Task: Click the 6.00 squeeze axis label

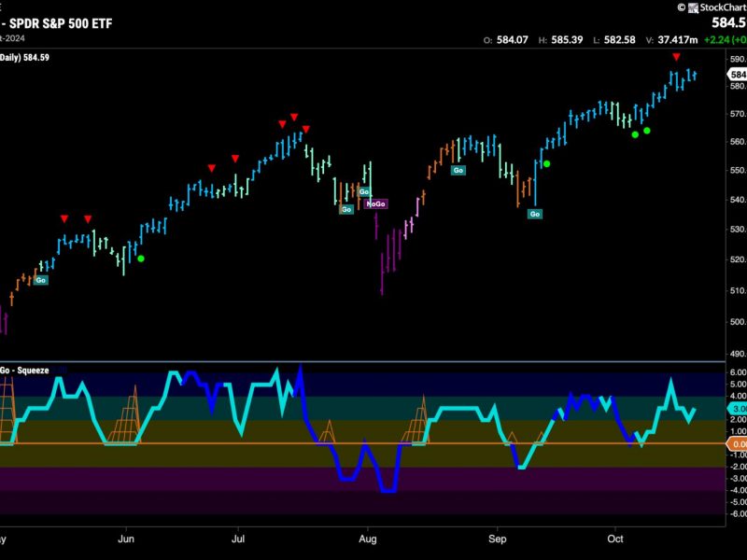Action: [738, 372]
